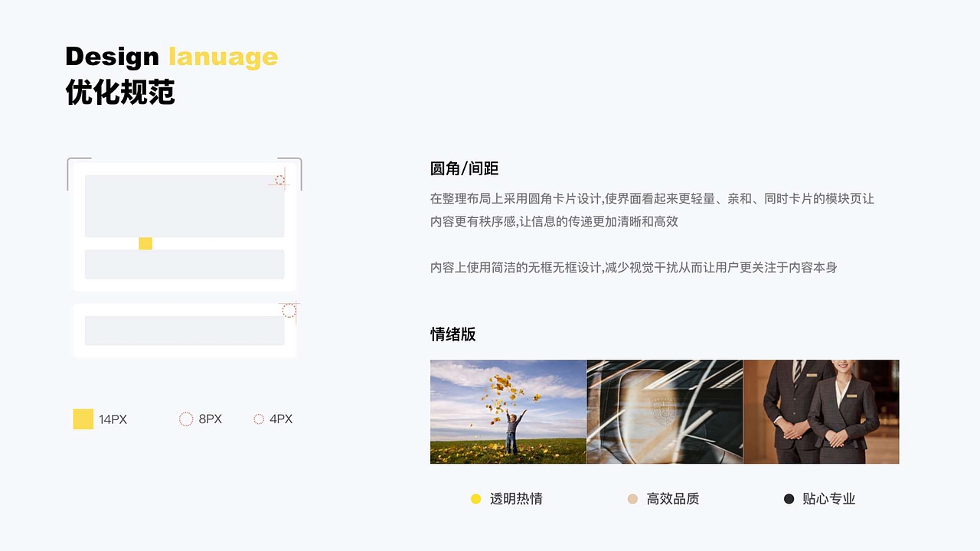
Task: Click the yellow spacing marker between cards
Action: (x=144, y=243)
